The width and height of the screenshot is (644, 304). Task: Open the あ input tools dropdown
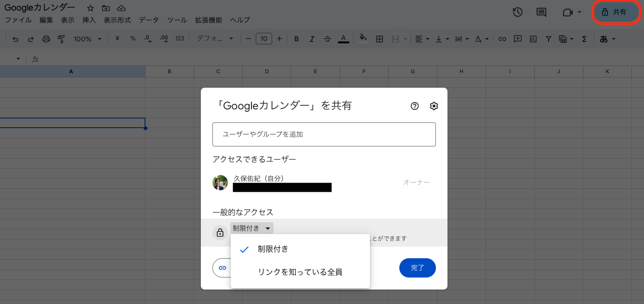[x=607, y=39]
